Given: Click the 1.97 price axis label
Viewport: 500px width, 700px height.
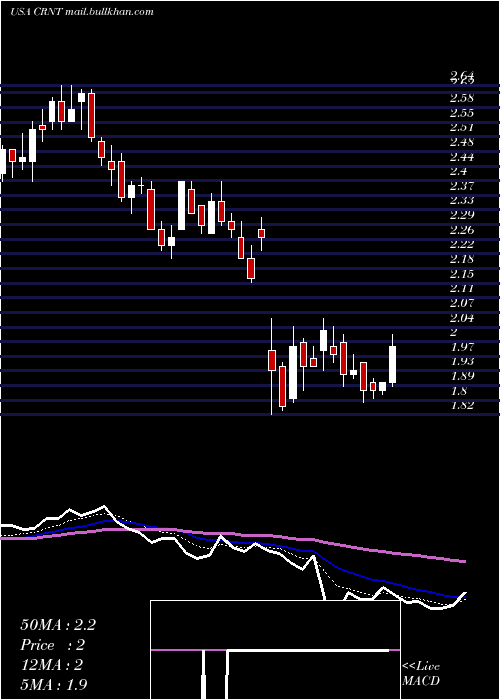Looking at the screenshot, I should click(462, 347).
